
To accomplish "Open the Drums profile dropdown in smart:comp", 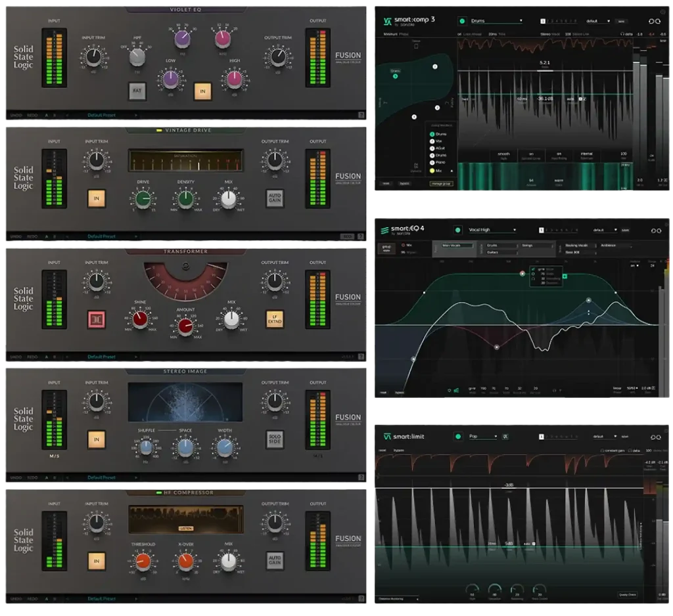I will [496, 21].
